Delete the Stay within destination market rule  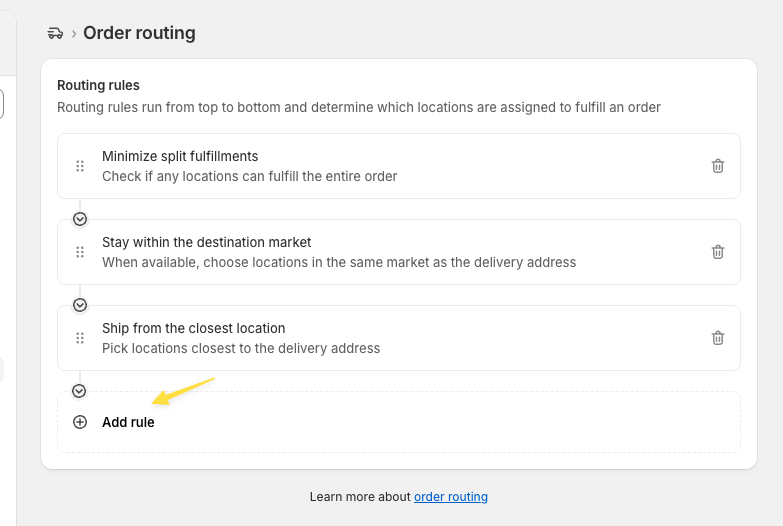(x=718, y=252)
